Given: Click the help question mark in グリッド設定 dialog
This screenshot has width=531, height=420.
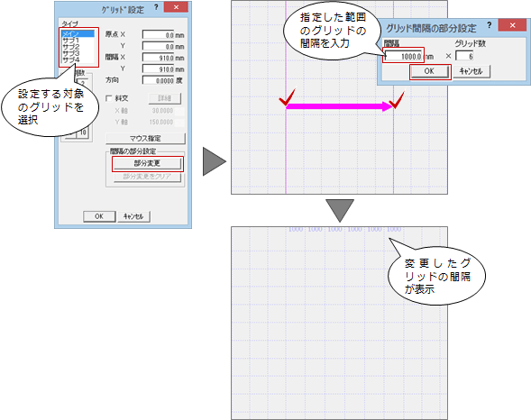Looking at the screenshot, I should [156, 7].
